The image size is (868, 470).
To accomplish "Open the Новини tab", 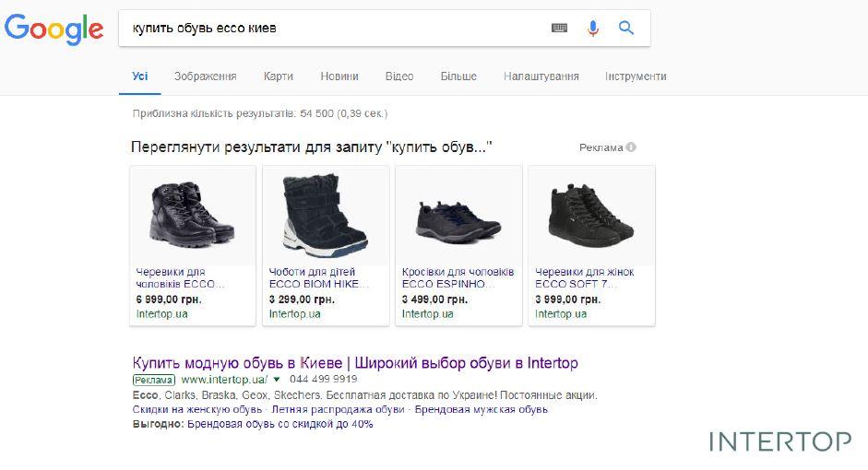I will click(339, 76).
